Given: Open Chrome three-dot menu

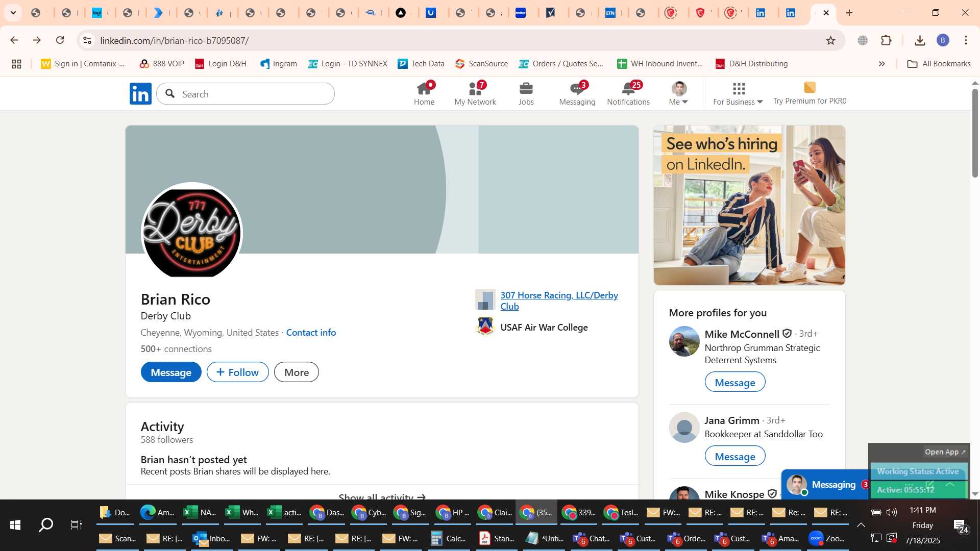Looking at the screenshot, I should 966,40.
